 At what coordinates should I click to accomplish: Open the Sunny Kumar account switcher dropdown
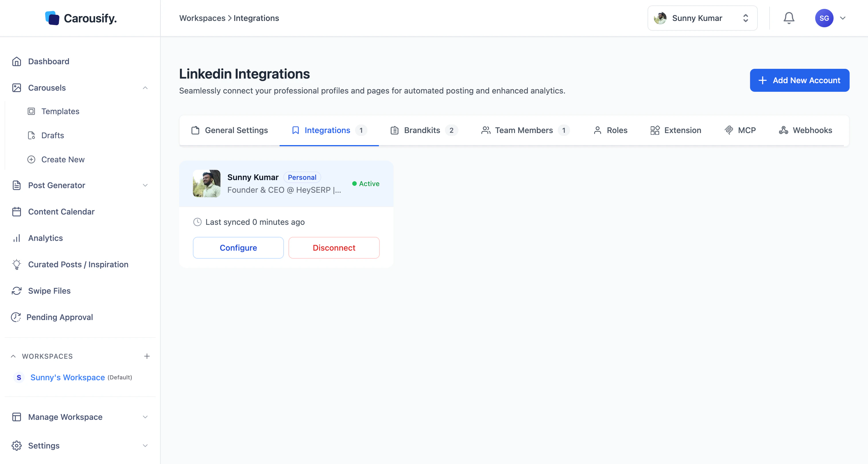point(703,18)
